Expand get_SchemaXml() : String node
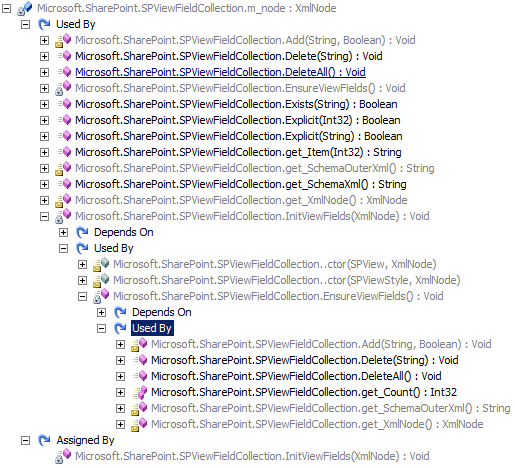The width and height of the screenshot is (515, 468). [x=44, y=184]
